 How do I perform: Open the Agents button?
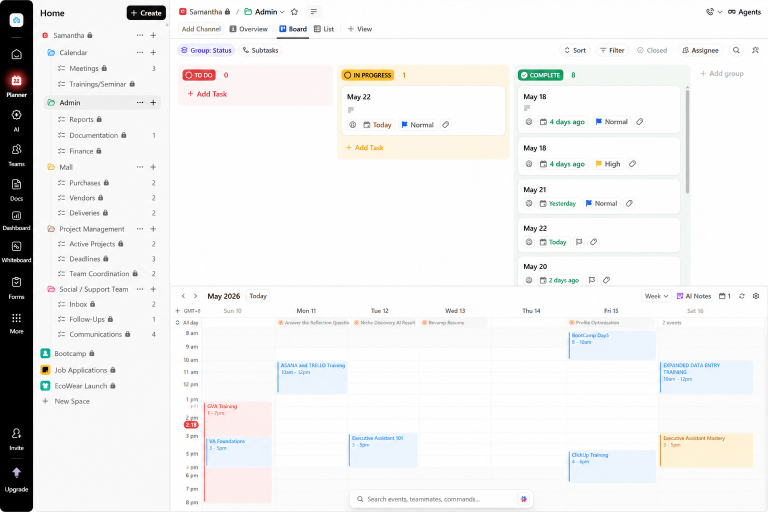(744, 12)
